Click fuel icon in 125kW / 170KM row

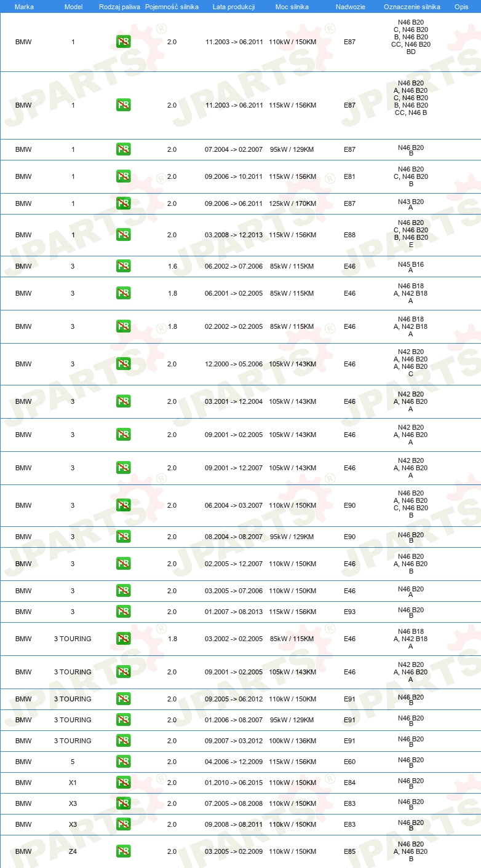tap(124, 203)
